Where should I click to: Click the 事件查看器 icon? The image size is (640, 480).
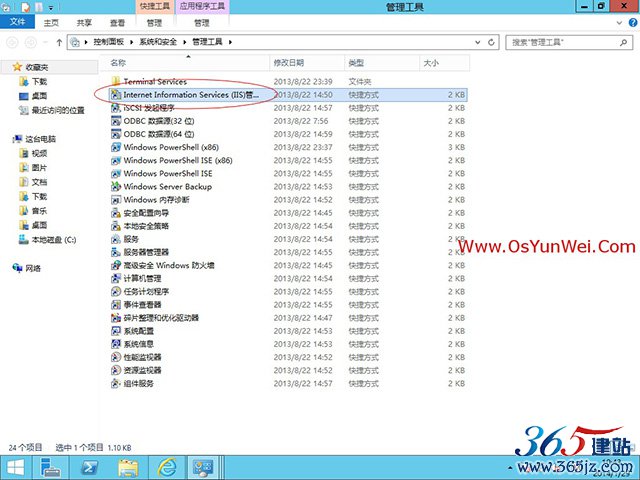[x=116, y=304]
